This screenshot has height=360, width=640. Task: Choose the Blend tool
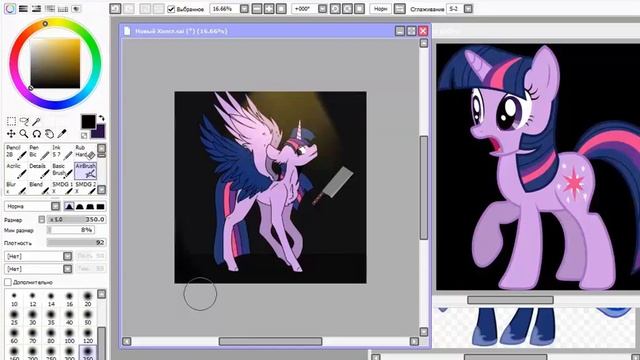tap(39, 187)
